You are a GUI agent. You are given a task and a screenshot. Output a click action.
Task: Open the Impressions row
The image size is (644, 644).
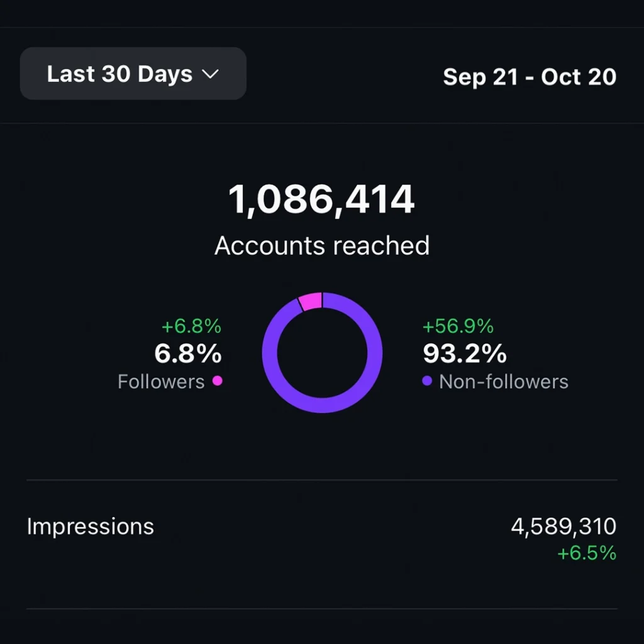pyautogui.click(x=91, y=526)
